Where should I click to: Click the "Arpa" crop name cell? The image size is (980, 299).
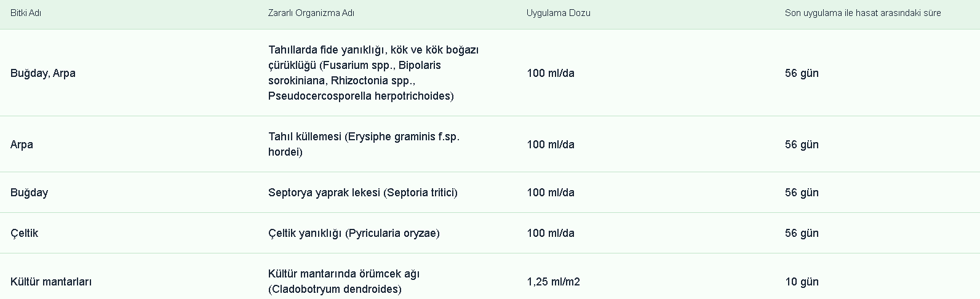tap(22, 145)
